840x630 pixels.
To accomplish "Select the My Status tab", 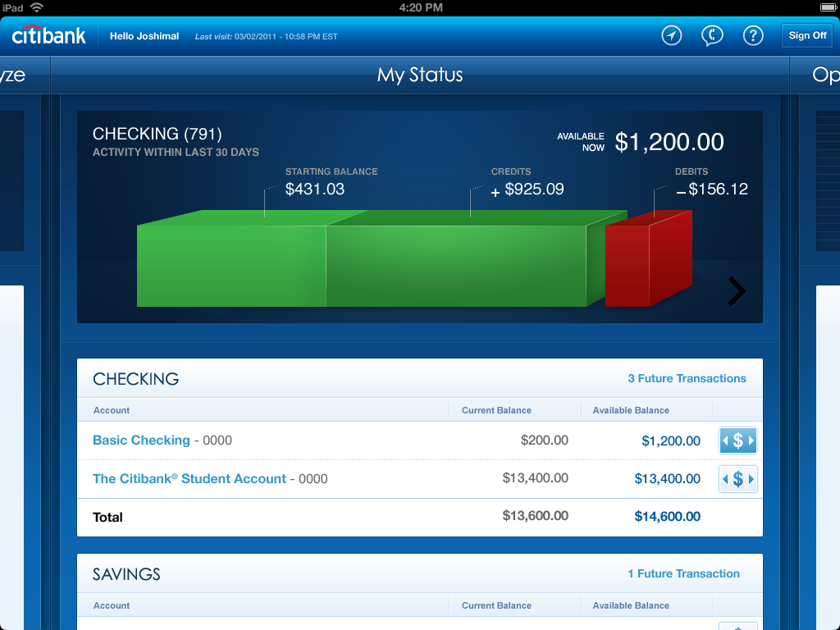I will [x=420, y=75].
